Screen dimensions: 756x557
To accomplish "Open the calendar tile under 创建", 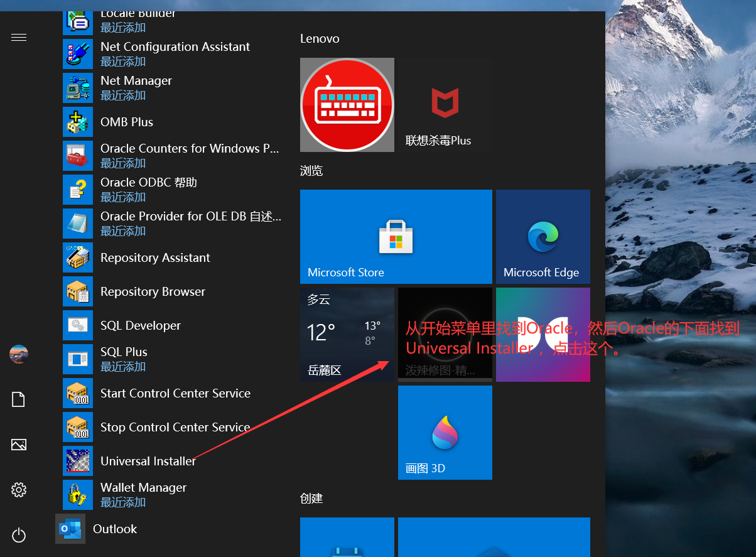I will point(347,537).
